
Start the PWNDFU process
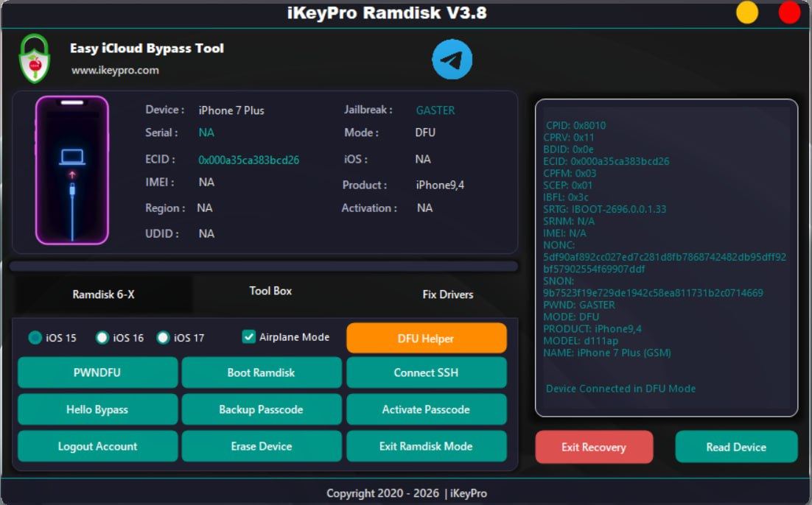pos(97,372)
